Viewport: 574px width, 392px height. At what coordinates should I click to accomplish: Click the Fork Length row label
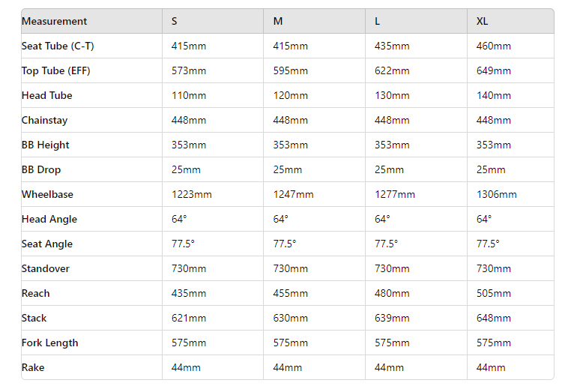tap(50, 343)
